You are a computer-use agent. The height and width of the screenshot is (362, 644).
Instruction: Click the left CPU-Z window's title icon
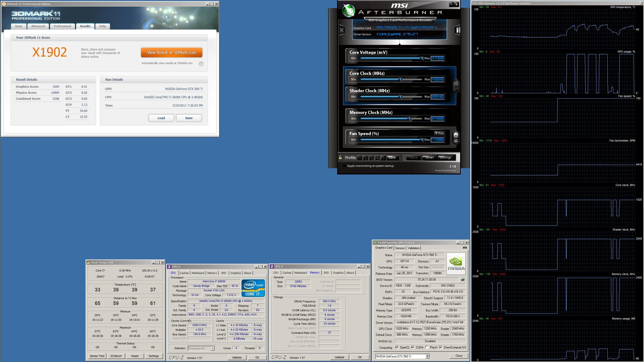point(169,267)
